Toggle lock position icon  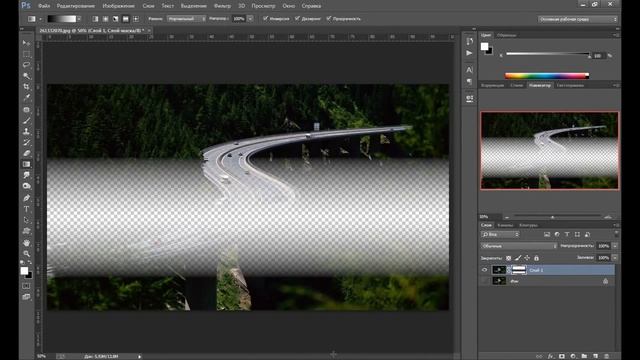(x=527, y=258)
